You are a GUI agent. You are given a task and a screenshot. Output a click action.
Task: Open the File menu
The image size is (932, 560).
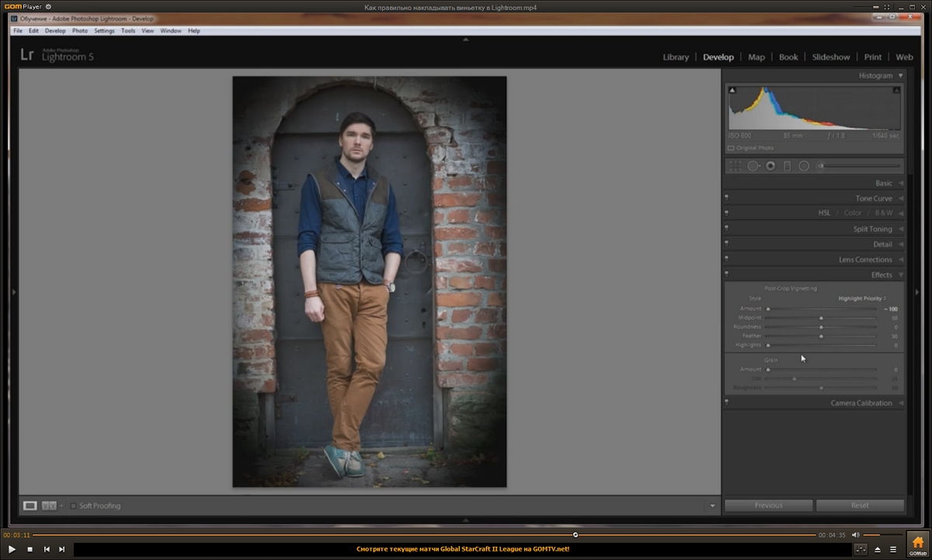tap(18, 31)
